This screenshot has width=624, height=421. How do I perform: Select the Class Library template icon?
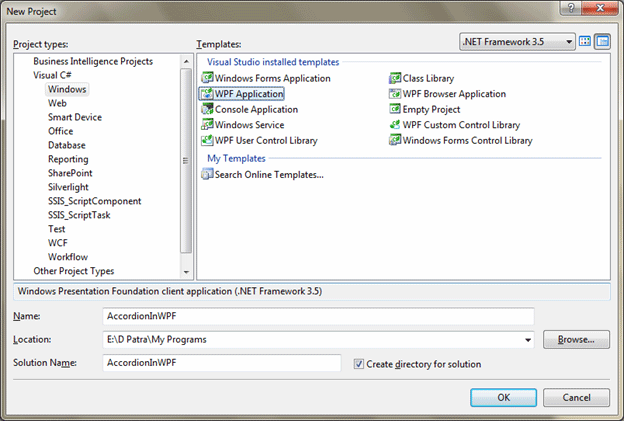[395, 78]
